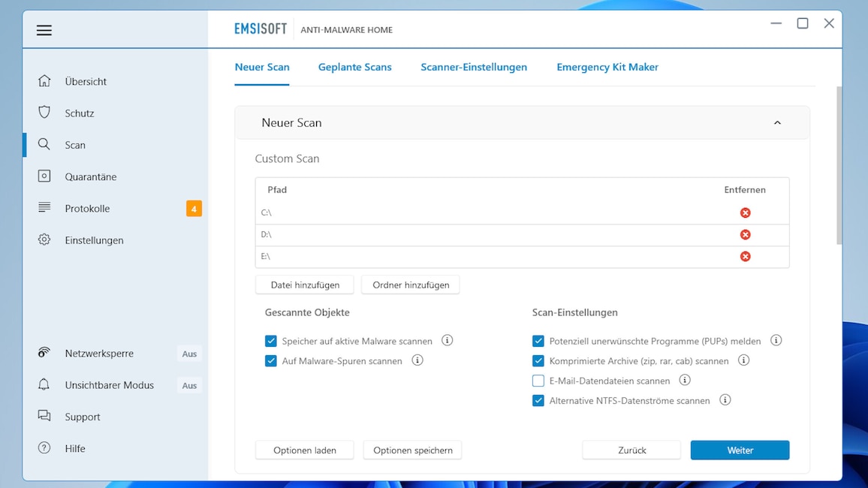Click the Entfernen column header
The image size is (868, 488).
point(745,190)
